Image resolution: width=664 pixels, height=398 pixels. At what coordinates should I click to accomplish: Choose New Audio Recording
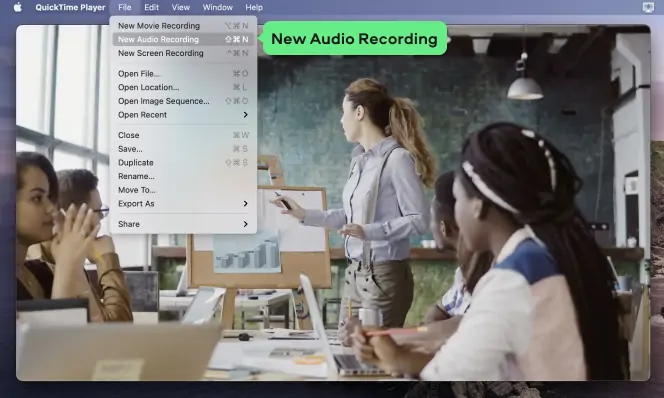point(183,39)
